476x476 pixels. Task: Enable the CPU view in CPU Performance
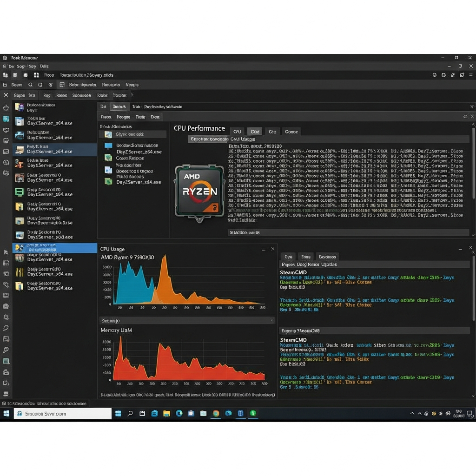click(x=237, y=132)
